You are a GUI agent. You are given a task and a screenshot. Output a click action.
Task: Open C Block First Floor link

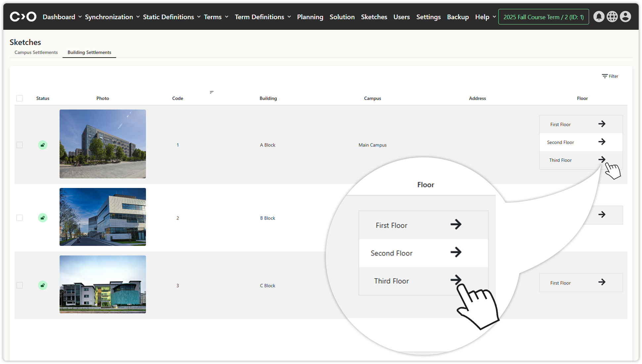580,283
